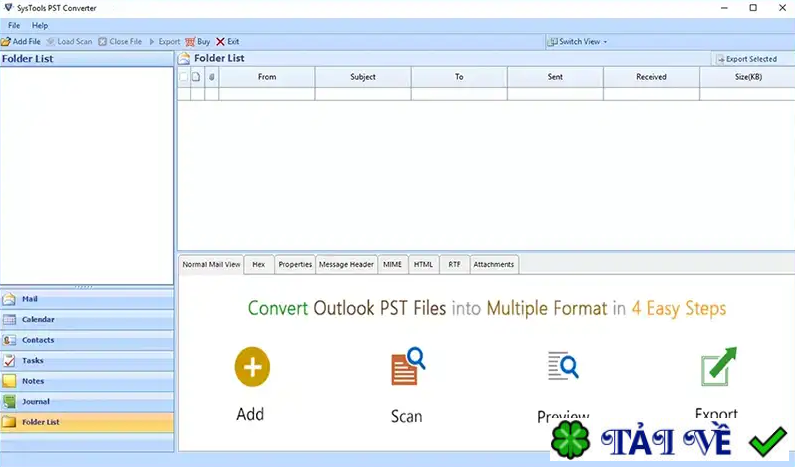
Task: Click the Mail envelope icon
Action: point(9,299)
